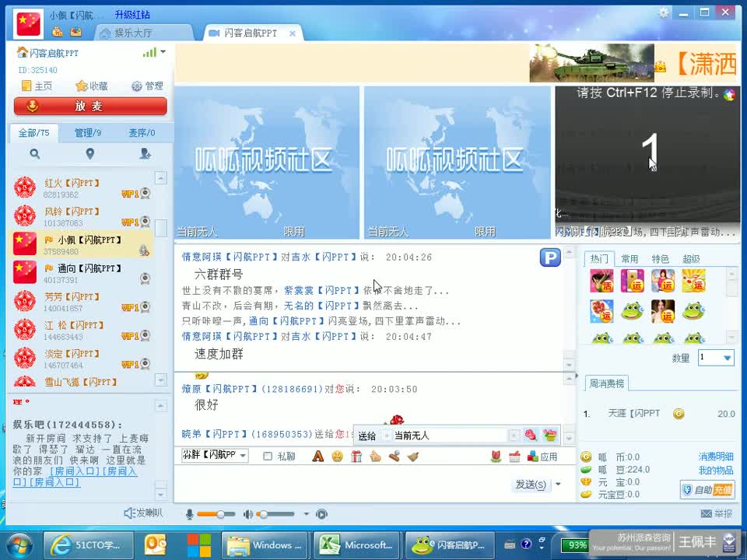
Task: Switch to the 麦序/0 tab
Action: tap(142, 133)
